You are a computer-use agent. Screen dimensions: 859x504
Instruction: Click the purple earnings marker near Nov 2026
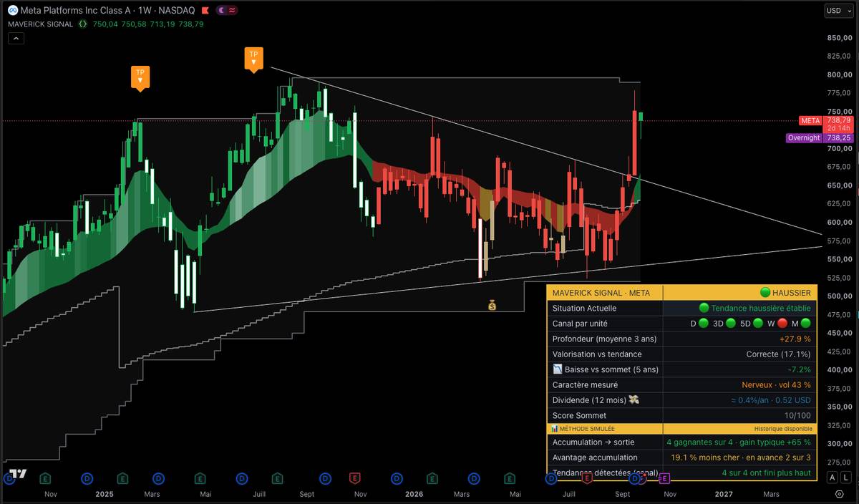[x=664, y=478]
